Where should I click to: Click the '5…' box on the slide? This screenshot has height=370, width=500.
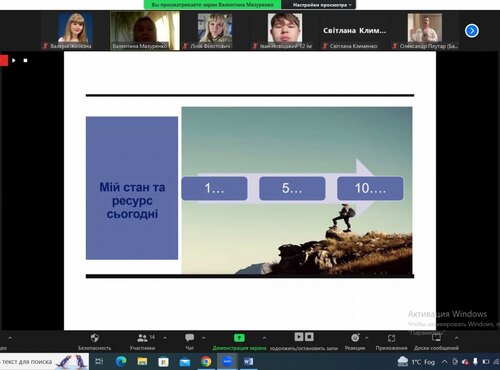(292, 188)
